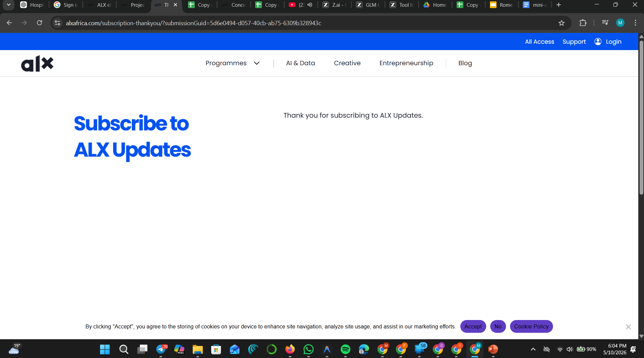Reload the page with the refresh icon

click(39, 23)
